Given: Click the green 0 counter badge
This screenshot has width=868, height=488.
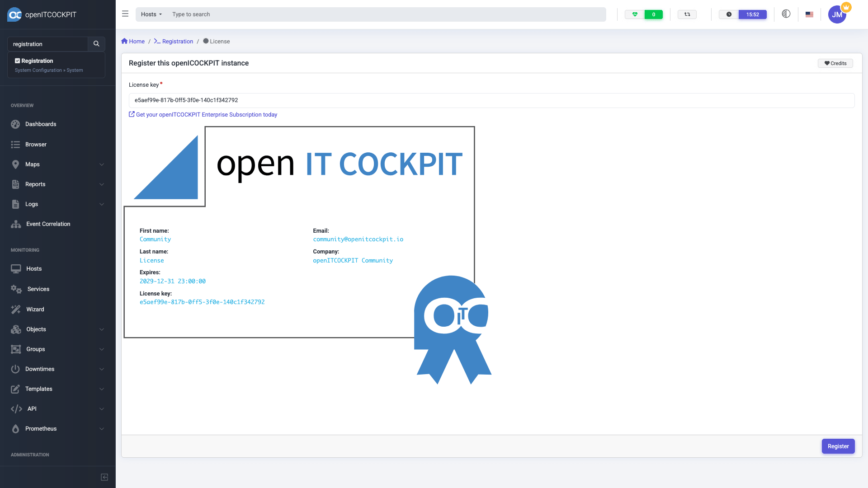Looking at the screenshot, I should pyautogui.click(x=654, y=14).
